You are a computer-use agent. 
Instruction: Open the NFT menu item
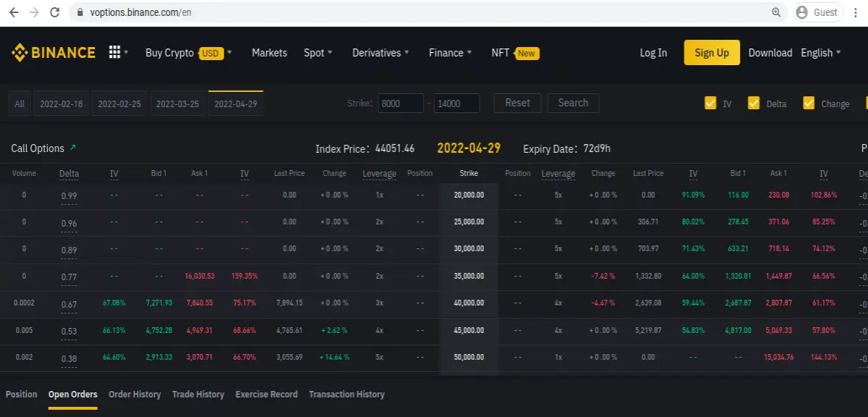501,53
